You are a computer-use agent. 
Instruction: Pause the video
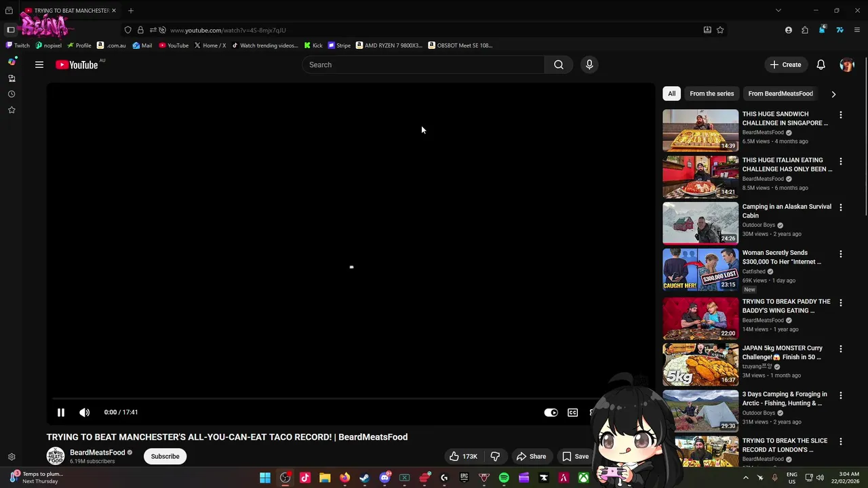60,412
